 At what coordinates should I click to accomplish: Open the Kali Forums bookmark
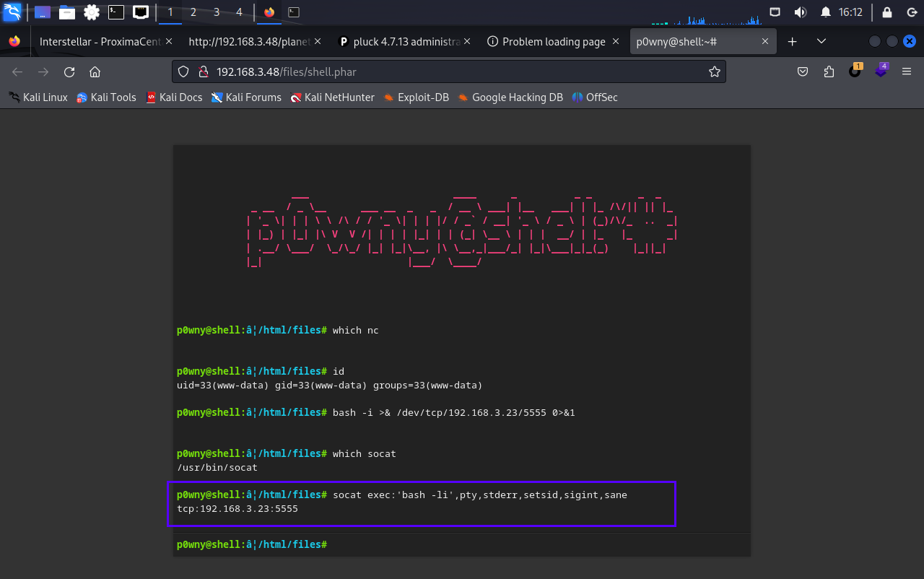coord(246,97)
